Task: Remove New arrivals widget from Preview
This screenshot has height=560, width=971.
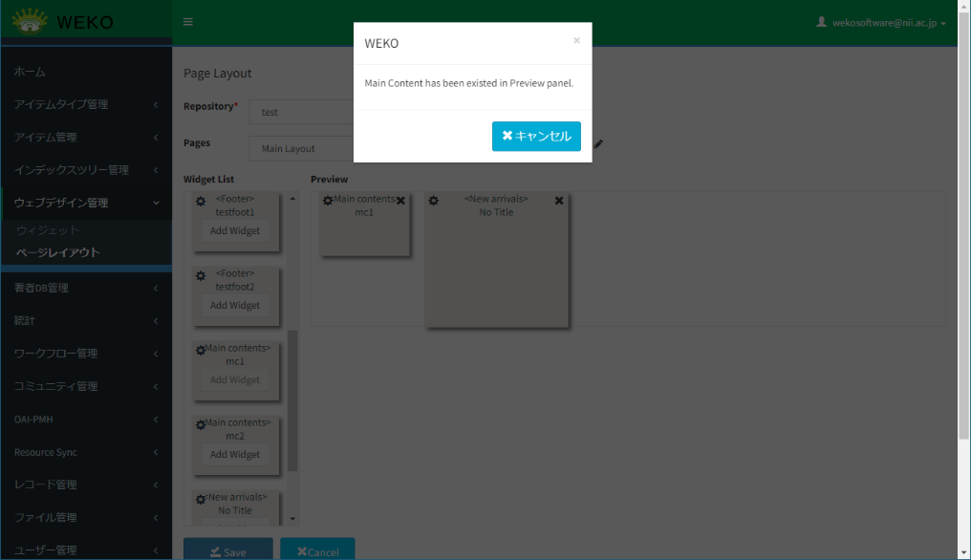Action: (559, 201)
